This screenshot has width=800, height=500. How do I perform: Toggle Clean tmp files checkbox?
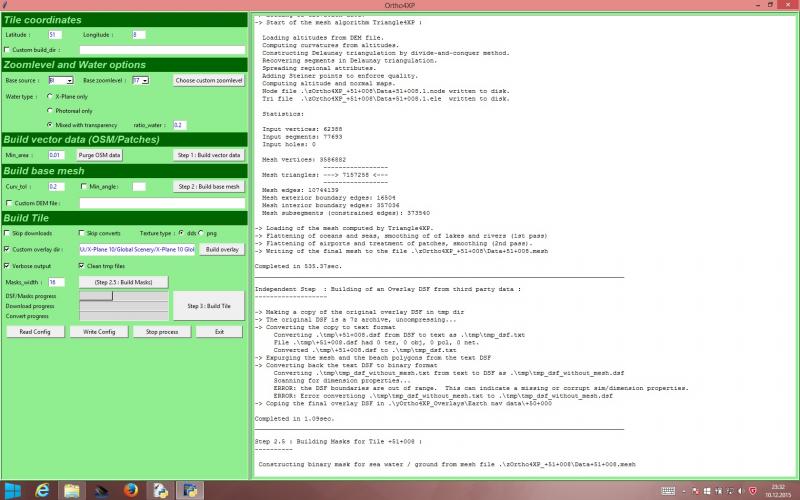(81, 266)
